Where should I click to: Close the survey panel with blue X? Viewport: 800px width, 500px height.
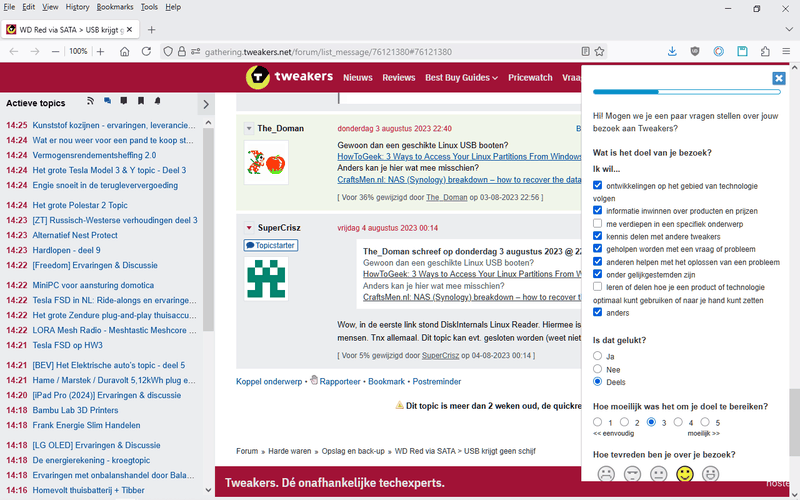point(778,78)
